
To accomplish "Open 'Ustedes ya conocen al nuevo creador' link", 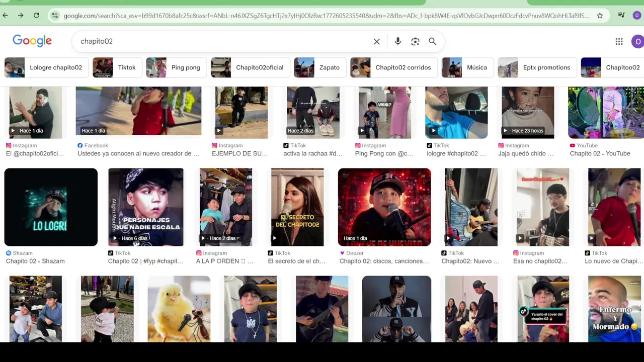I will click(x=138, y=153).
